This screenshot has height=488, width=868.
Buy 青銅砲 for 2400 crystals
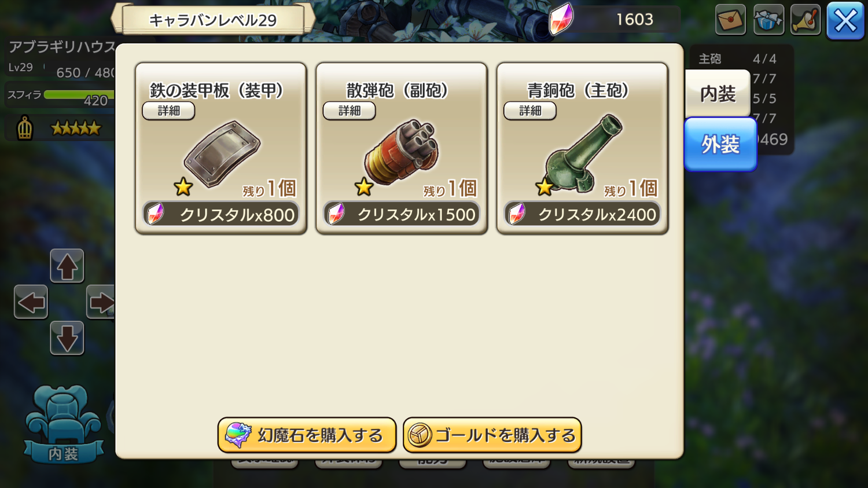pos(582,214)
